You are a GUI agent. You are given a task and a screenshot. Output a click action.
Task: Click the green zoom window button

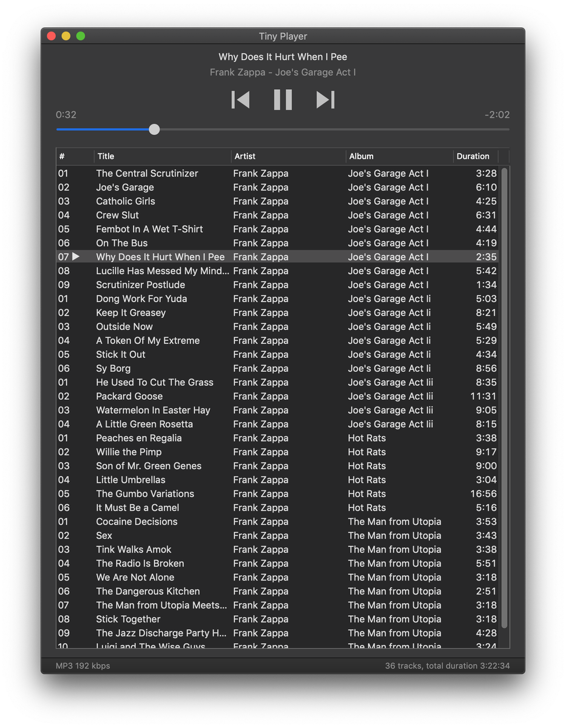(81, 36)
